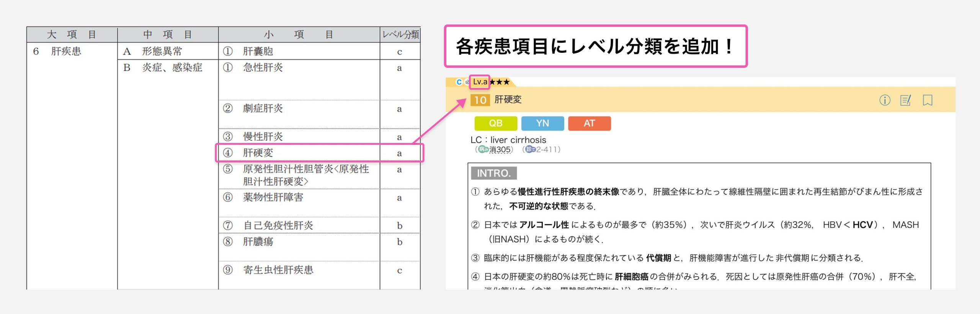Click the green 病み reference icon
Screen dimensions: 980x314
483,149
